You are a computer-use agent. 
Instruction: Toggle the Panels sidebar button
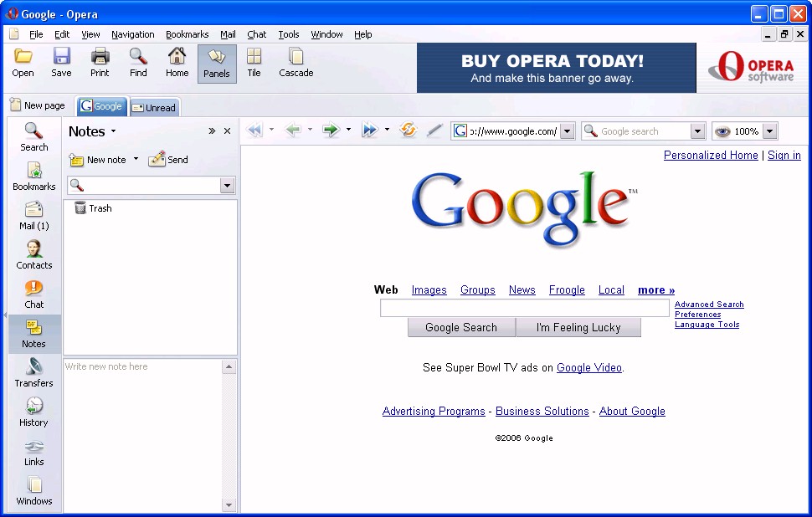tap(217, 64)
